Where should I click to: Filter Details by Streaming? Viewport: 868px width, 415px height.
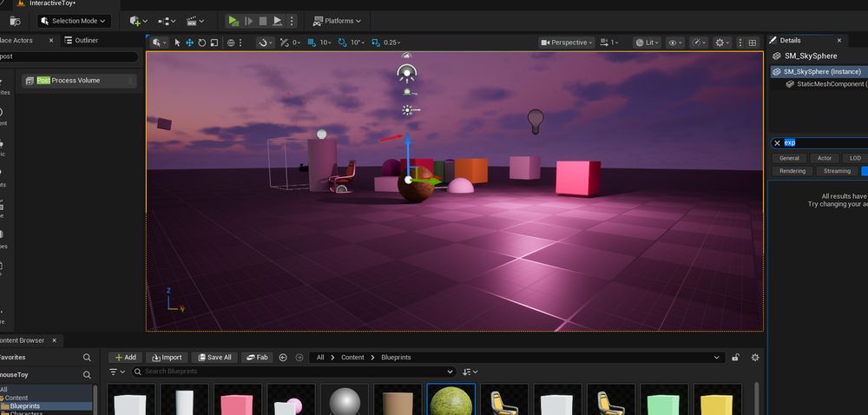tap(837, 171)
